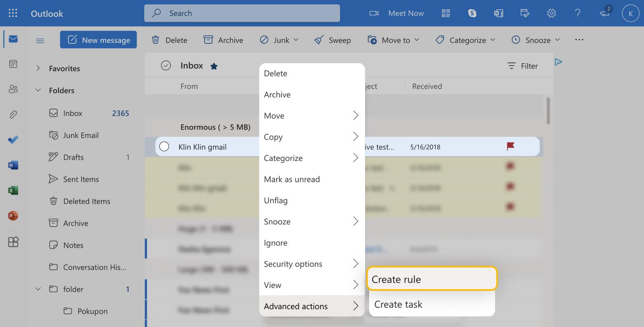Viewport: 644px width, 327px height.
Task: Toggle select all messages circle beside Inbox
Action: coord(166,66)
